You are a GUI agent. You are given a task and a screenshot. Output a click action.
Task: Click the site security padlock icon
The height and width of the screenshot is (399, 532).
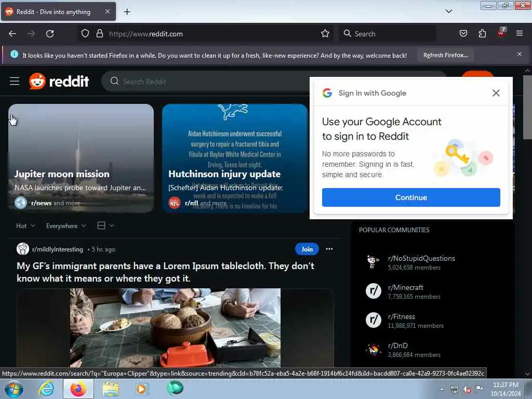click(x=99, y=34)
